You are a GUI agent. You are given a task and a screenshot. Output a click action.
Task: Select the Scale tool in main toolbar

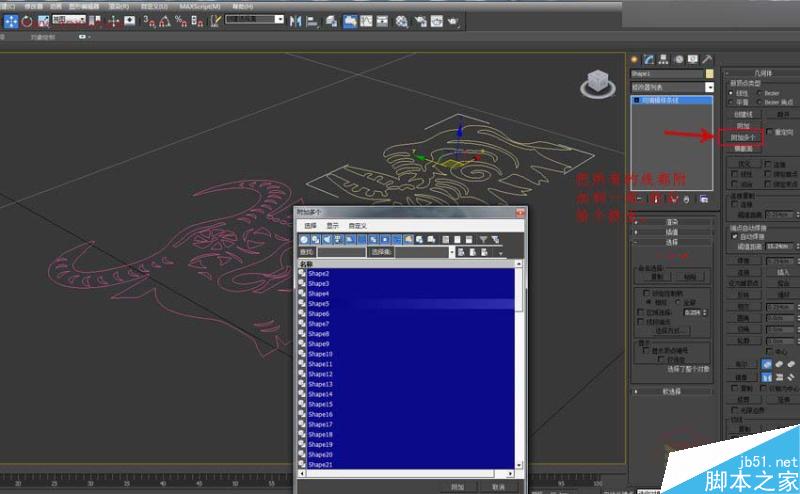43,21
